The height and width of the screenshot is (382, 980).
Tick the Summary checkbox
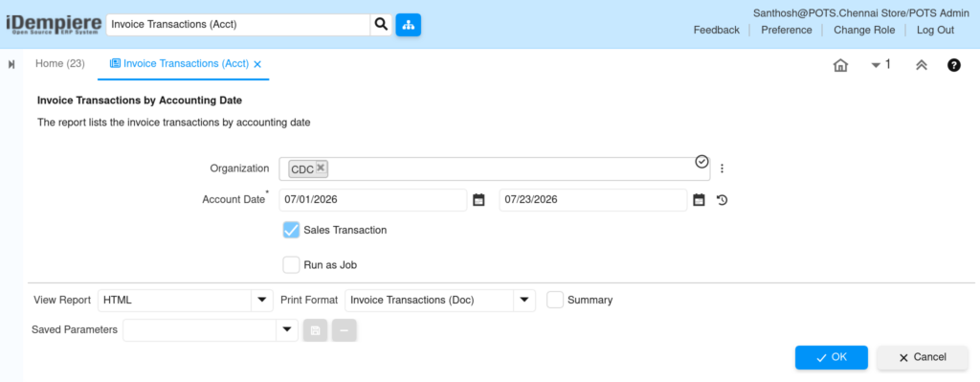555,300
